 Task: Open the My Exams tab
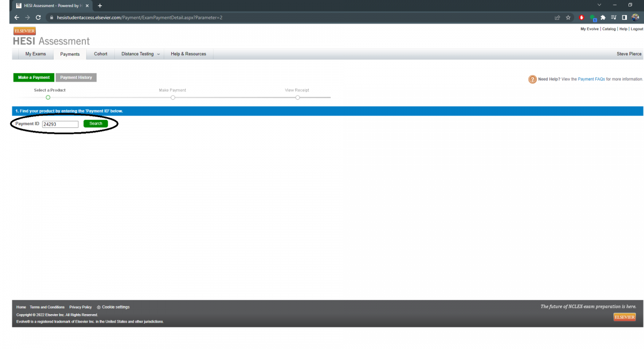point(35,54)
